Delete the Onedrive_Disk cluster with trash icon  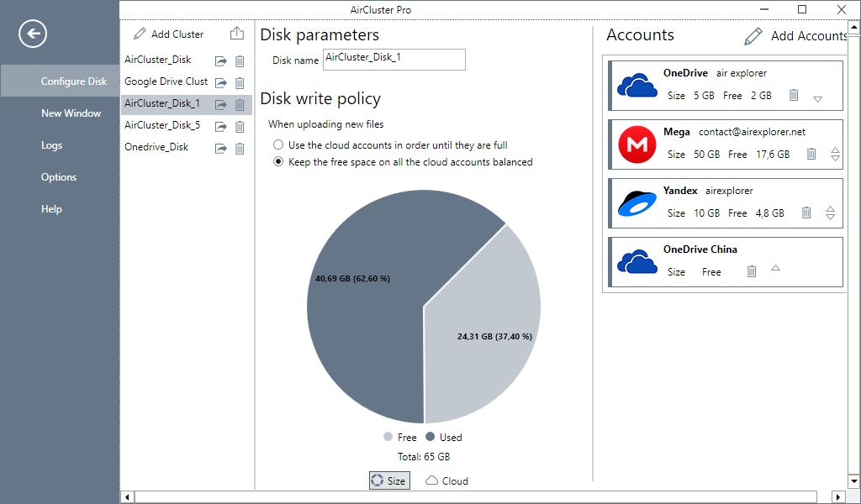pos(240,149)
